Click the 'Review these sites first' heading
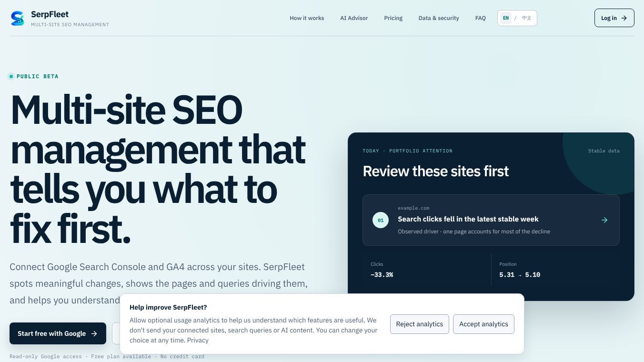 pos(436,171)
